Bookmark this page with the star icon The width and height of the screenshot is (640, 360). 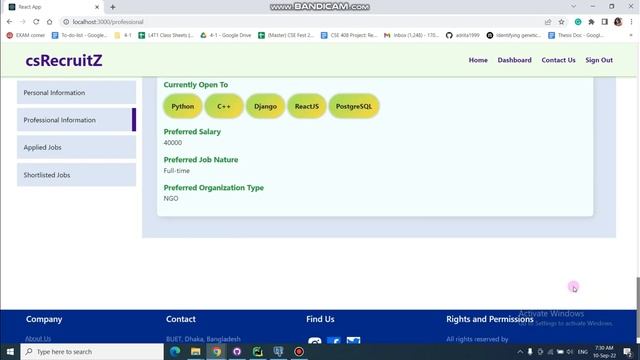click(562, 22)
